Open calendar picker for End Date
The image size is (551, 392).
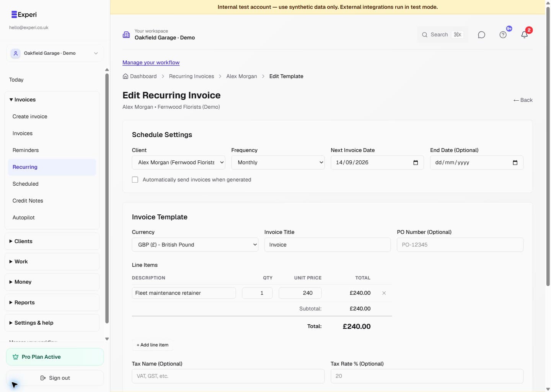515,163
